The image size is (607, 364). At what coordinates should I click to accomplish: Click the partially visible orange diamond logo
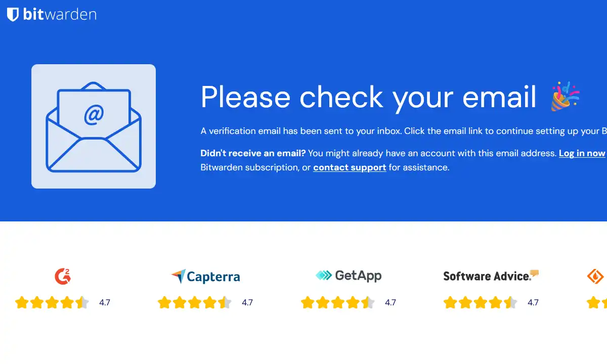pyautogui.click(x=596, y=277)
